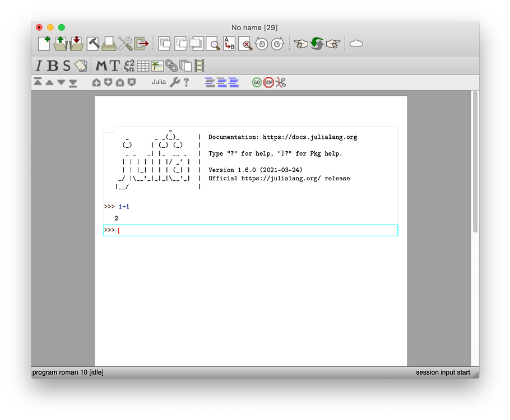This screenshot has width=510, height=420.
Task: Switch to text with T icon
Action: (114, 66)
